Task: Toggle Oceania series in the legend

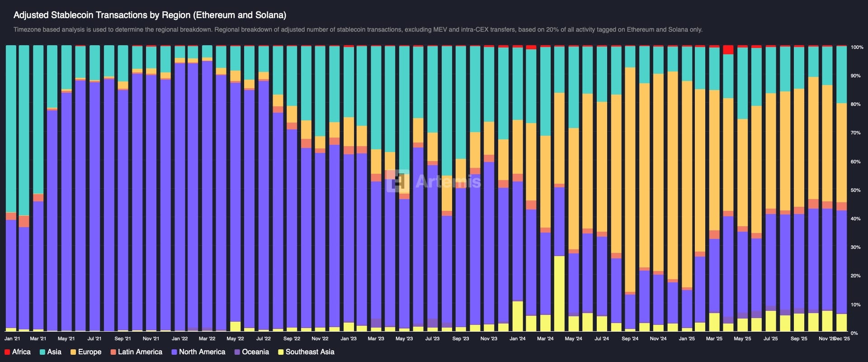Action: point(252,352)
